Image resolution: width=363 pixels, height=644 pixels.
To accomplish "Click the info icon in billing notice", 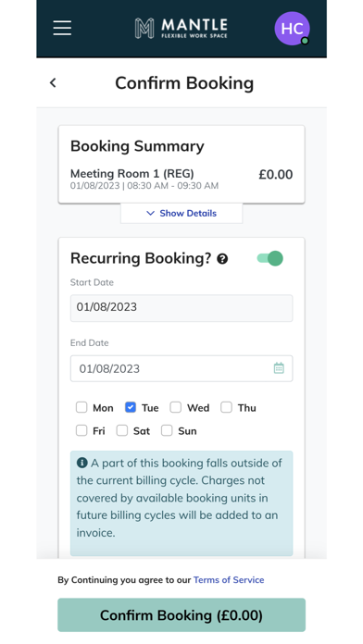I will (x=81, y=463).
